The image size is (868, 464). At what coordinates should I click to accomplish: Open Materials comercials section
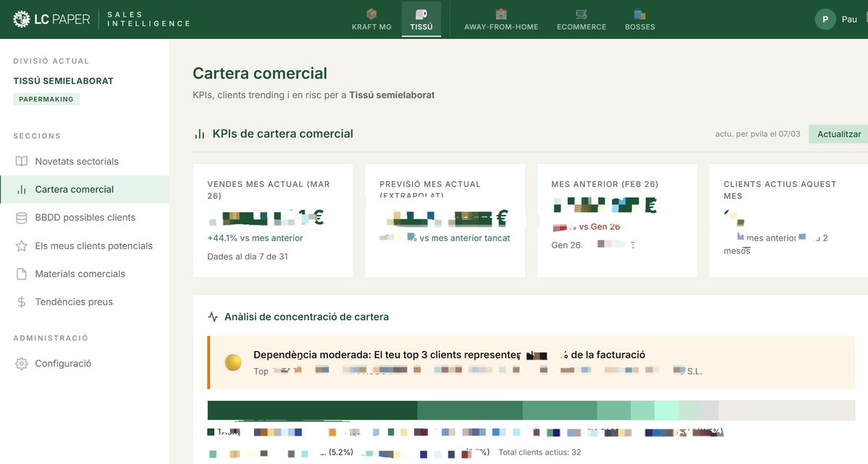click(x=85, y=274)
